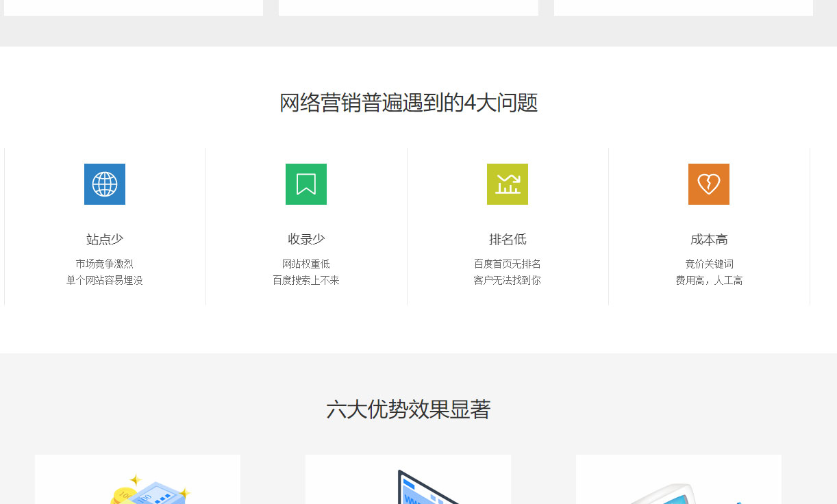Select the 成本高 title

[709, 240]
